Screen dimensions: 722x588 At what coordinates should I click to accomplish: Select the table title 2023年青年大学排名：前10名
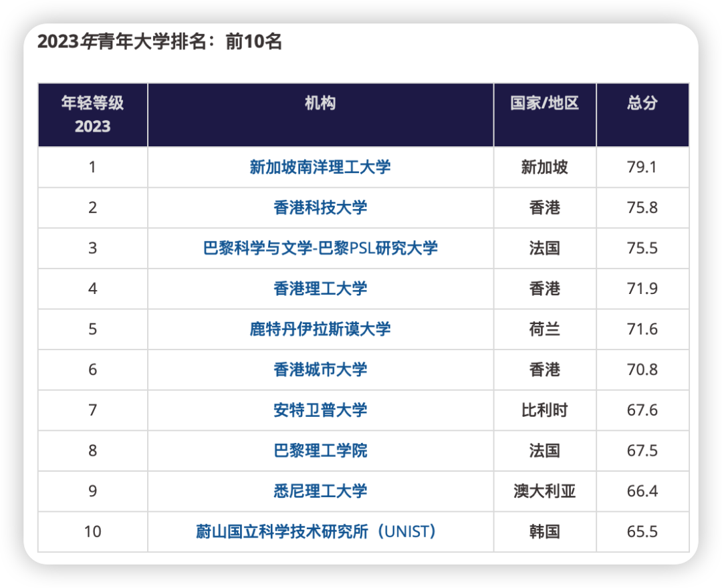click(158, 41)
